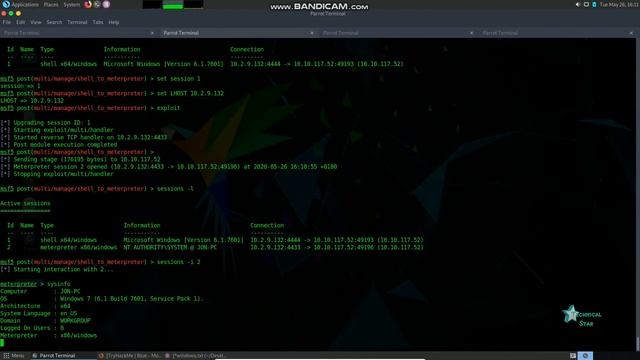The height and width of the screenshot is (360, 640).
Task: Click the 'WORKGROUP' domain value
Action: click(x=76, y=321)
